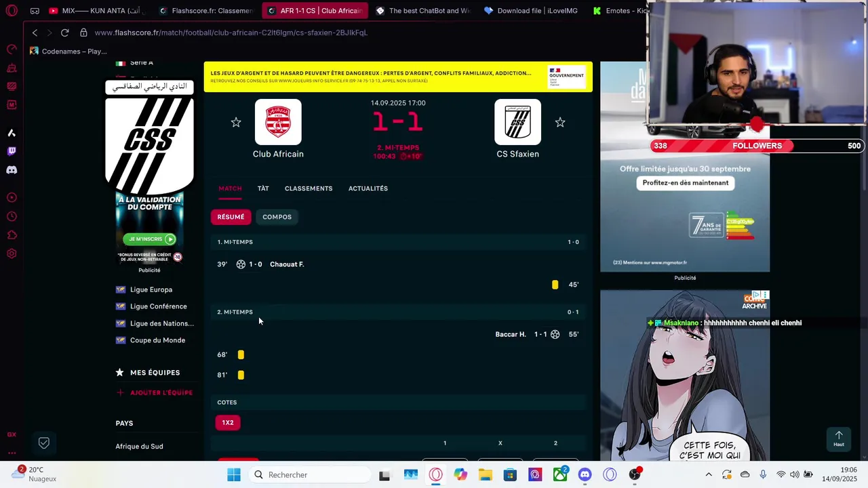Open history clock icon in sidebar
Image resolution: width=868 pixels, height=488 pixels.
click(x=12, y=216)
